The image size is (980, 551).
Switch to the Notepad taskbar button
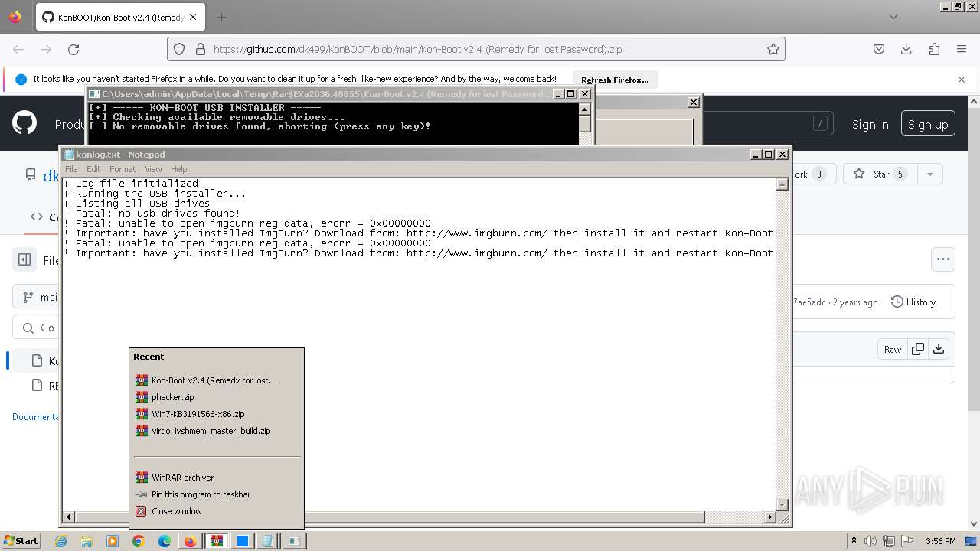(267, 541)
